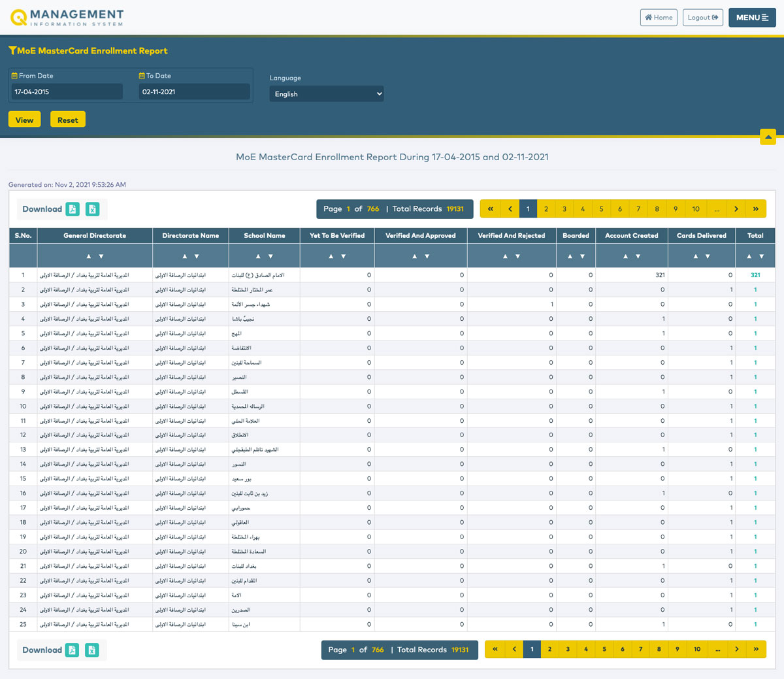This screenshot has height=679, width=784.
Task: Download the Excel report below the table
Action: click(92, 650)
